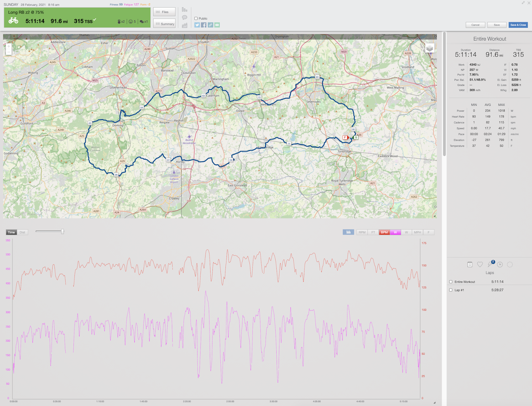Open the Laps clipboard icon
532x406 pixels.
(470, 265)
